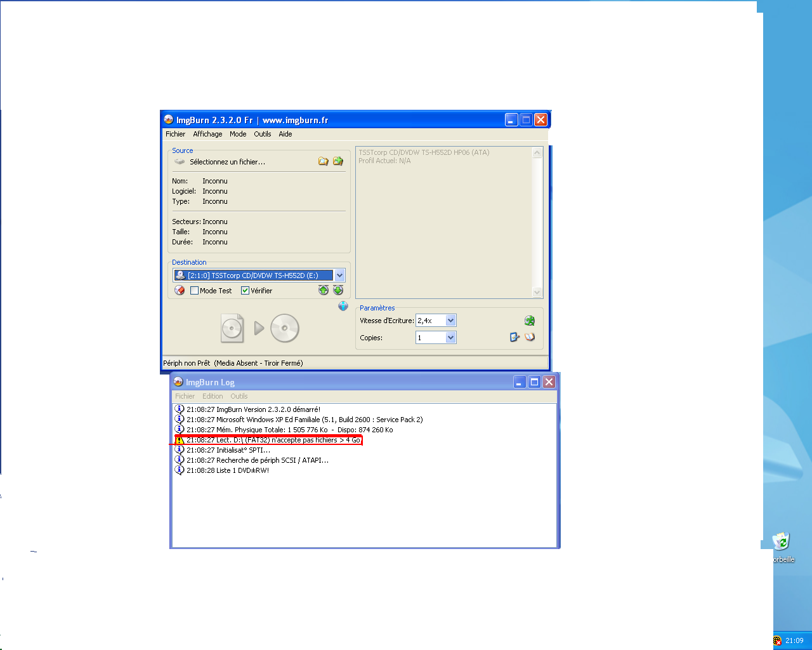This screenshot has height=650, width=812.
Task: Open the Vitesse d'Ecriture dropdown
Action: pyautogui.click(x=451, y=321)
